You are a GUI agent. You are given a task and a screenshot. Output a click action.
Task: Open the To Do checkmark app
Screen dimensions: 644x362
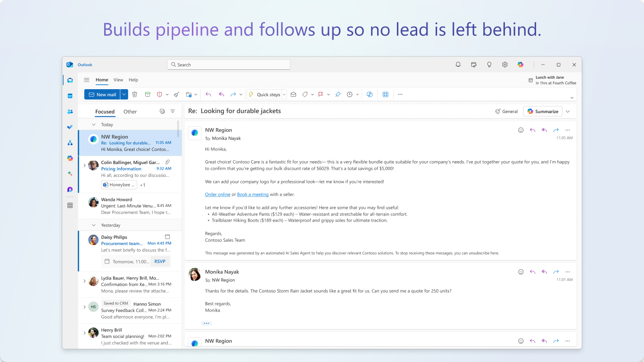tap(70, 127)
